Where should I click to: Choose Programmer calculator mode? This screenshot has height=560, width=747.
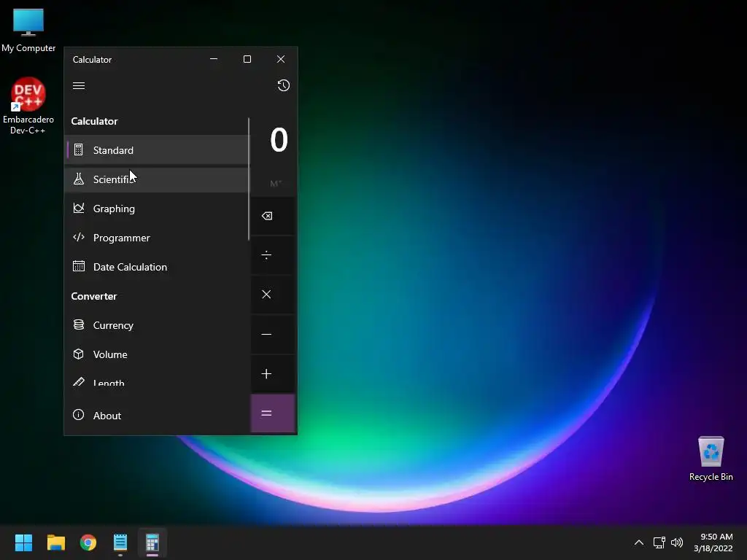click(157, 238)
